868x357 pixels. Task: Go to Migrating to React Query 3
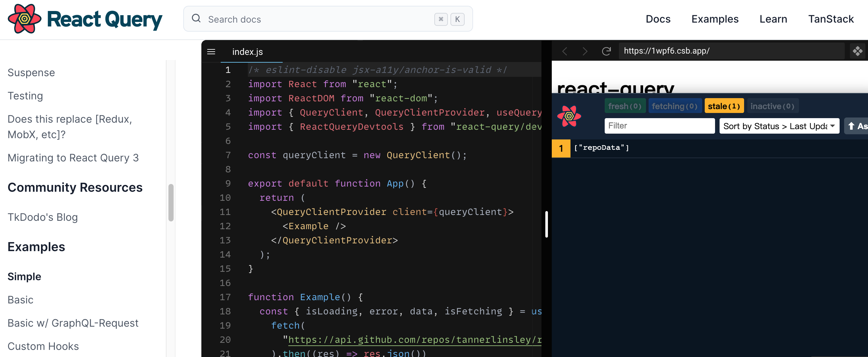pos(73,158)
